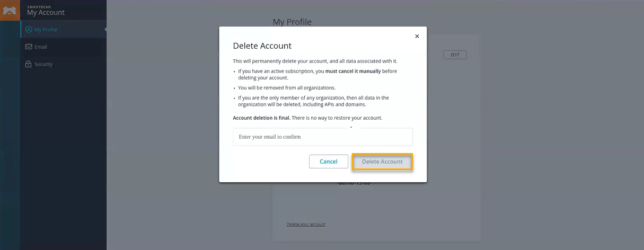Open the Security sidebar menu item
The height and width of the screenshot is (250, 644).
(x=43, y=64)
